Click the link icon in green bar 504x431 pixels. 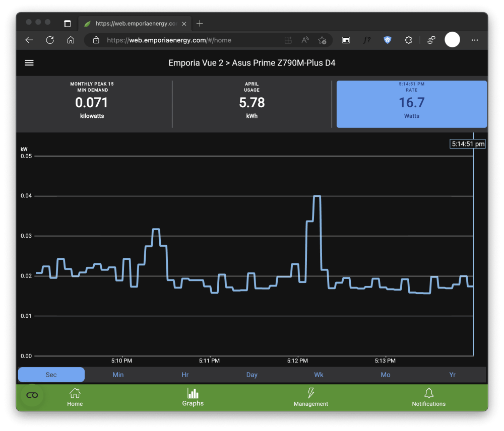[32, 395]
